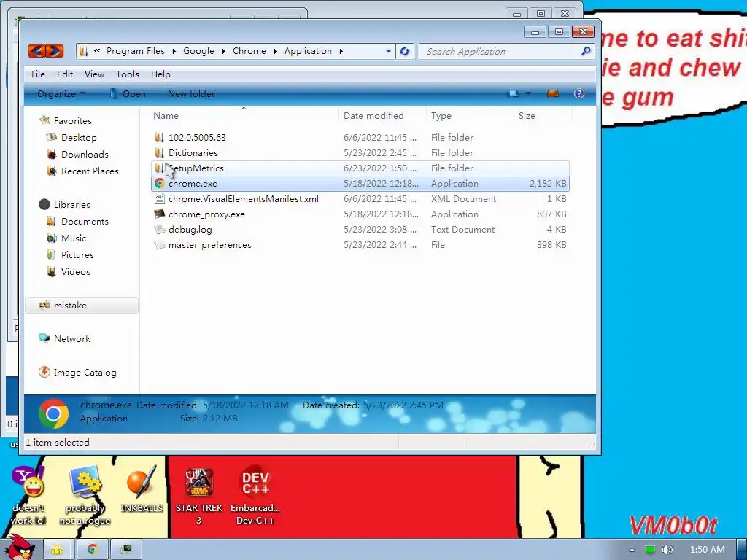The width and height of the screenshot is (747, 560).
Task: Sort by Type column header
Action: 441,116
